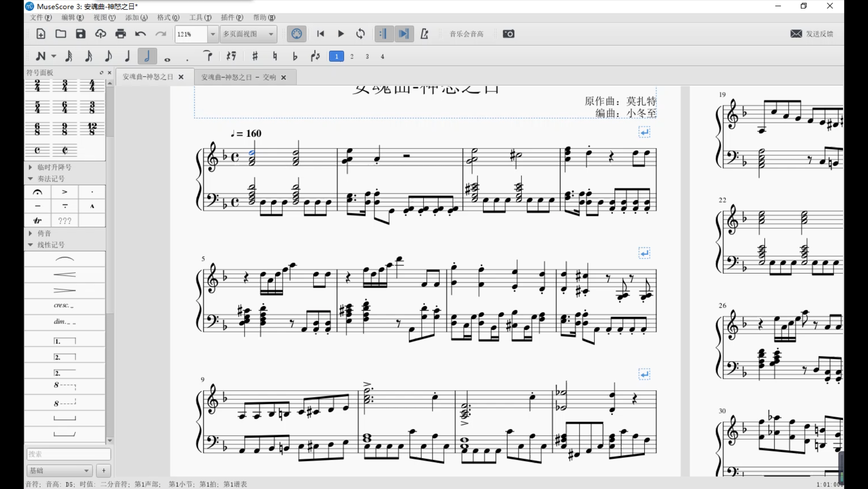868x489 pixels.
Task: Select the 6/8 time signature
Action: point(38,129)
